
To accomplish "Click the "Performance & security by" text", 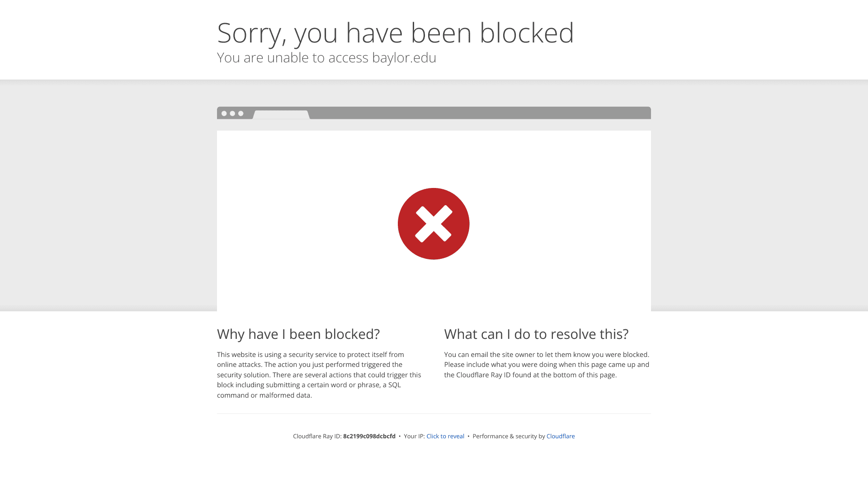I will point(509,436).
